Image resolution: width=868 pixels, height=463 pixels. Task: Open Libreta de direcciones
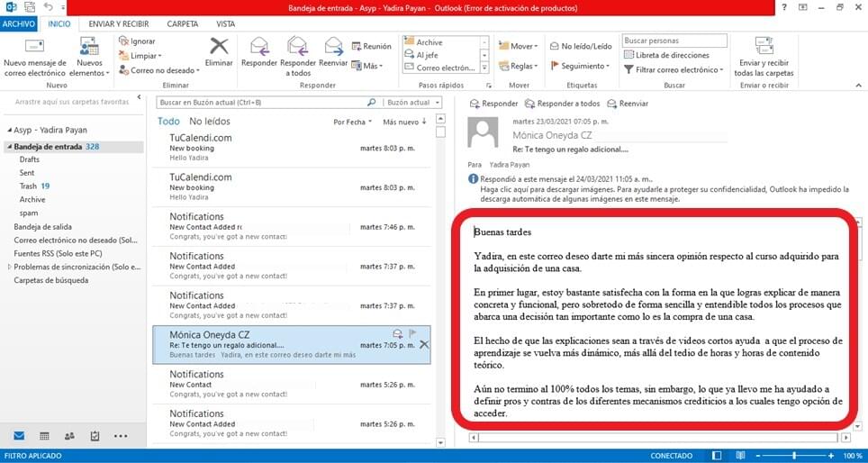[666, 55]
